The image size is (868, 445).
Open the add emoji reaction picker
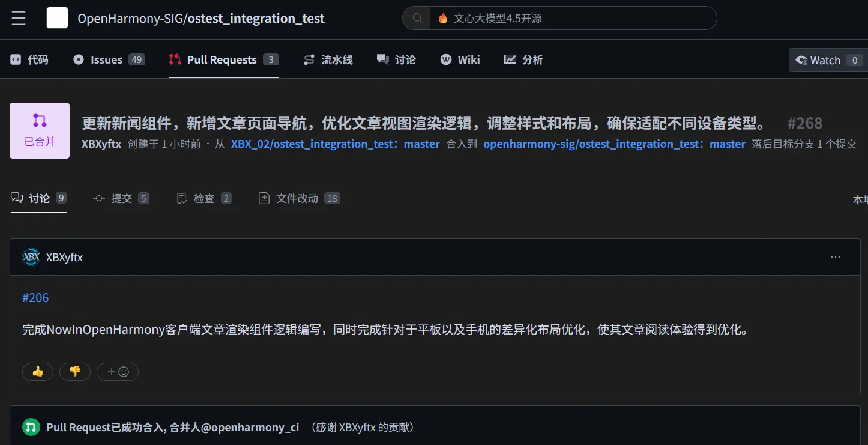coord(118,372)
